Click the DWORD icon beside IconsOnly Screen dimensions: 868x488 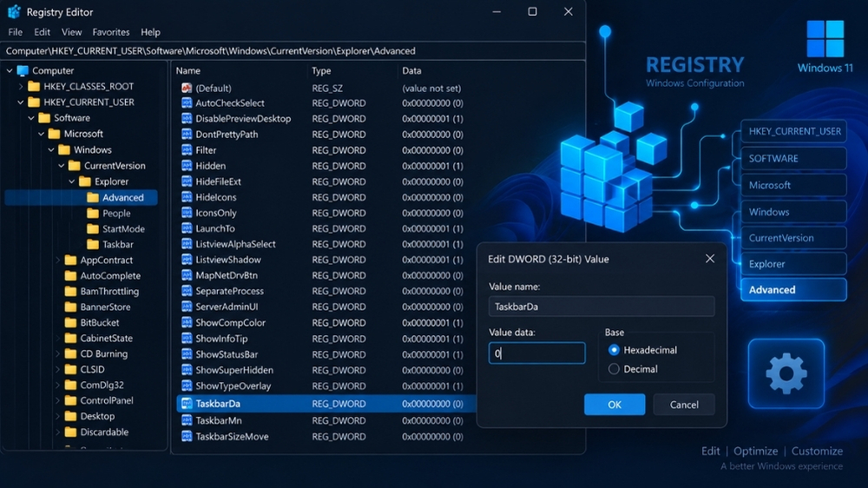coord(187,213)
